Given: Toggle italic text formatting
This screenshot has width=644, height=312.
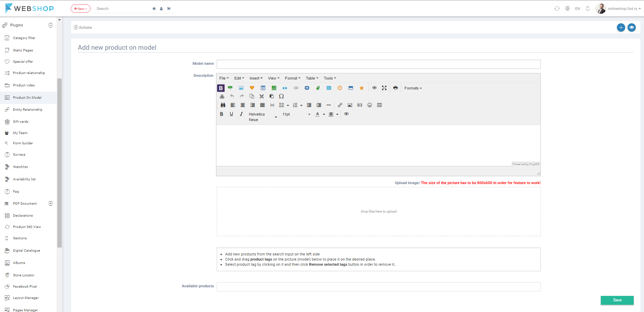Looking at the screenshot, I should point(241,114).
